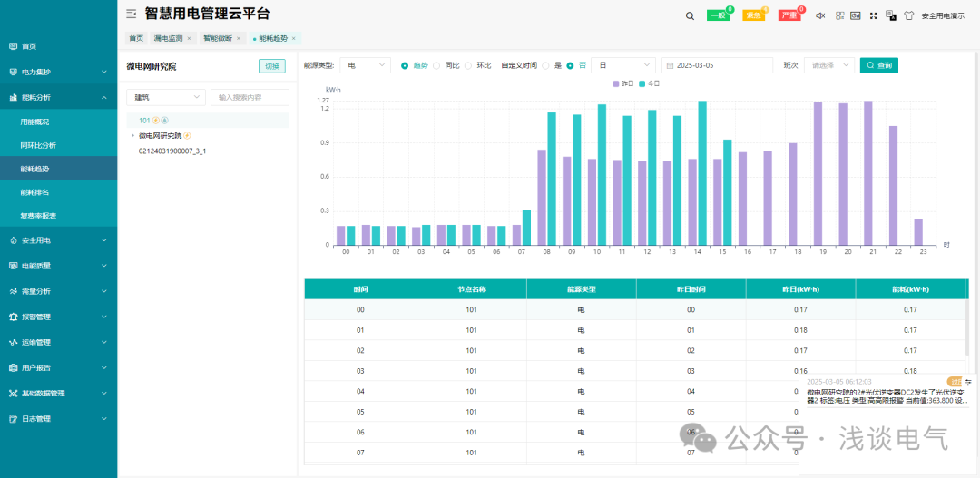This screenshot has width=980, height=478.
Task: Select tree node 02124031900007_3_1
Action: pyautogui.click(x=172, y=151)
